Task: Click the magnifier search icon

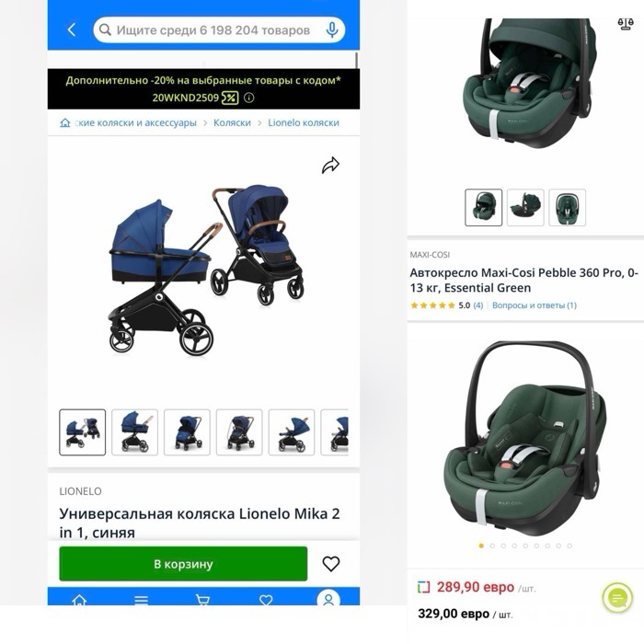Action: coord(105,29)
